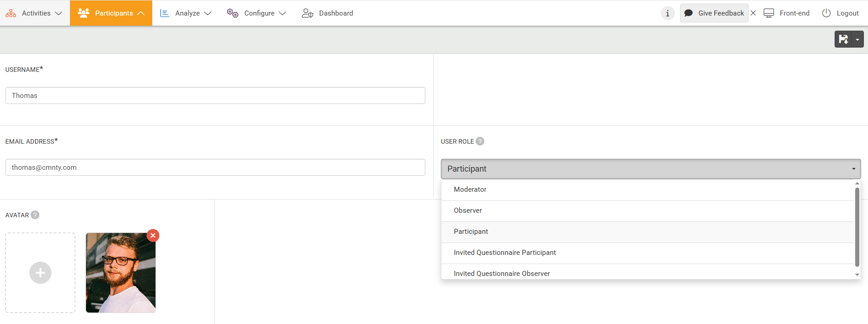Viewport: 868px width, 324px height.
Task: Expand the Configure menu
Action: click(257, 13)
